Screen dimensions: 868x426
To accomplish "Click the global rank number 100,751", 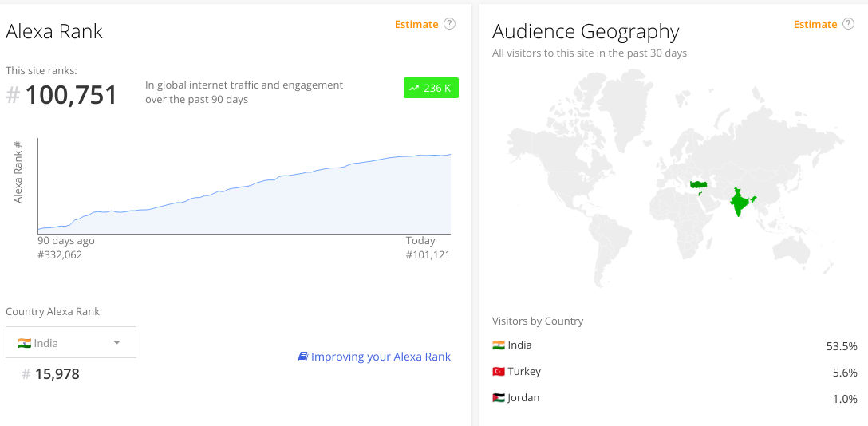I will pyautogui.click(x=71, y=95).
